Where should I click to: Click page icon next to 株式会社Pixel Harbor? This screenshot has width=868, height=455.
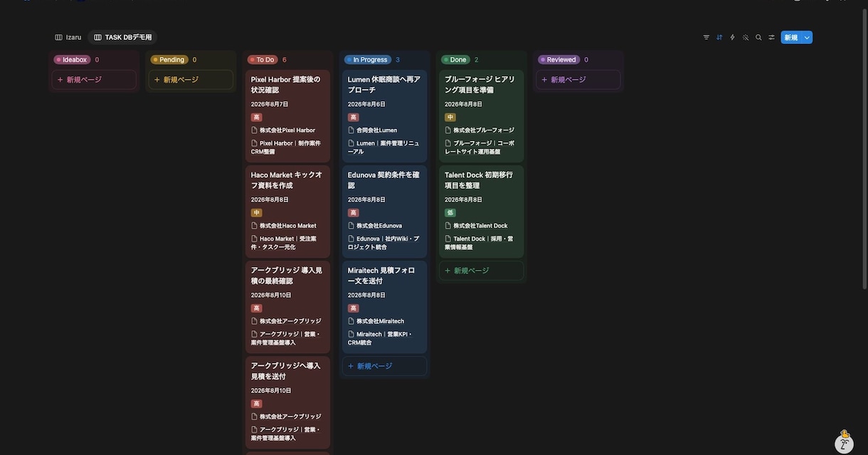254,130
